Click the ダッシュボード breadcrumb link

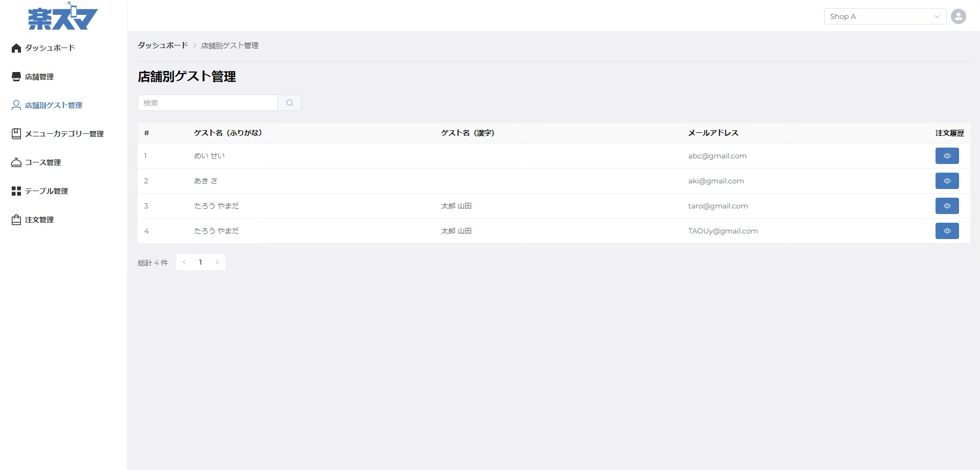162,45
